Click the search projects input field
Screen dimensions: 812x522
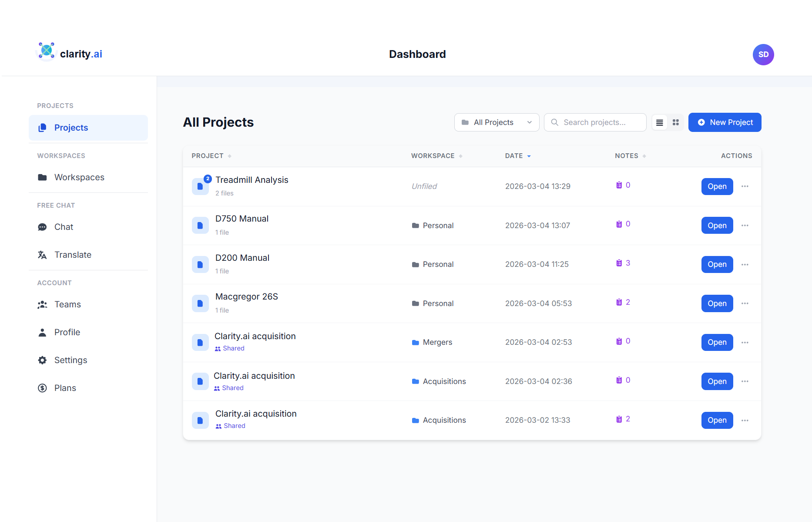coord(595,122)
